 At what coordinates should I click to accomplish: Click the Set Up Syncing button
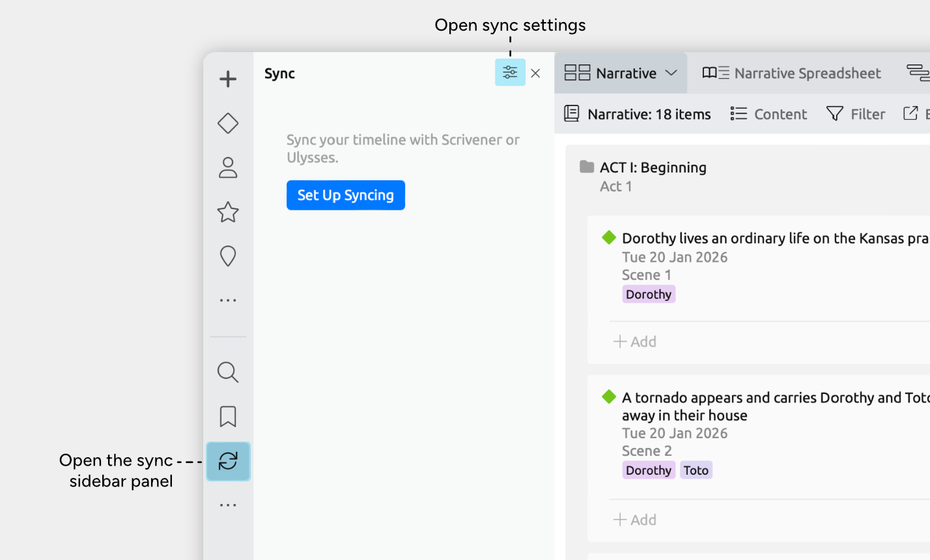coord(345,195)
